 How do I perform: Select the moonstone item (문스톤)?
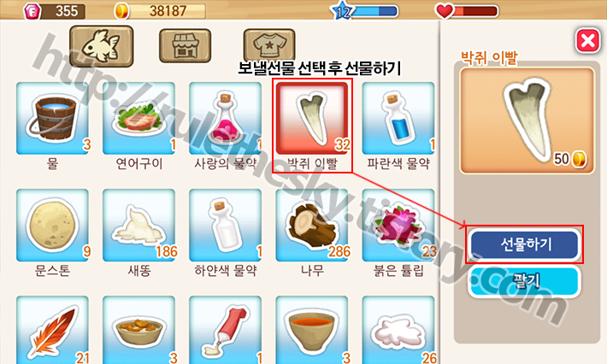pyautogui.click(x=52, y=226)
